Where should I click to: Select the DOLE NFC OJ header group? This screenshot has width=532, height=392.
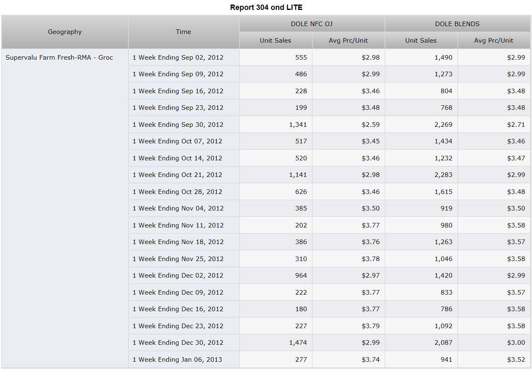(x=312, y=24)
